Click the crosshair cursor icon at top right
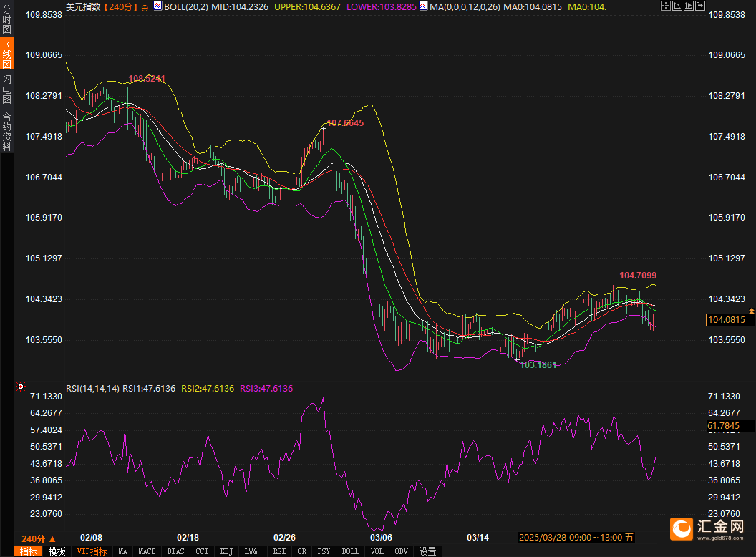The width and height of the screenshot is (756, 557). click(665, 6)
